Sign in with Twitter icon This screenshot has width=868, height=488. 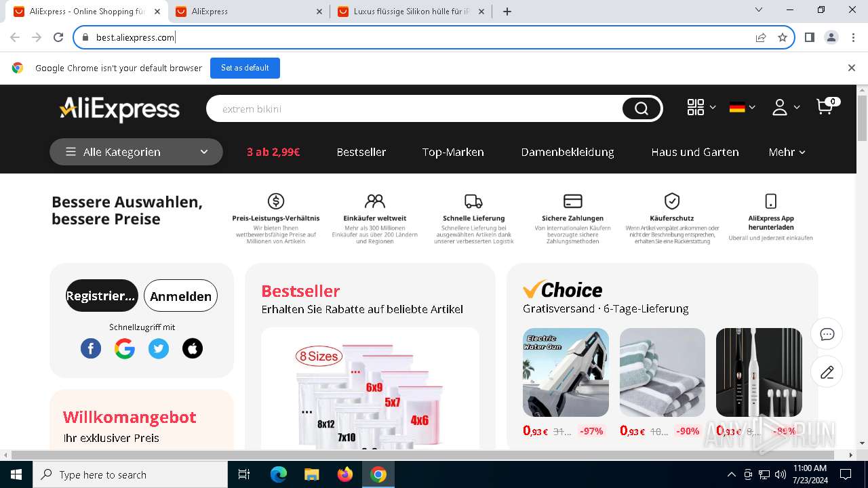159,348
